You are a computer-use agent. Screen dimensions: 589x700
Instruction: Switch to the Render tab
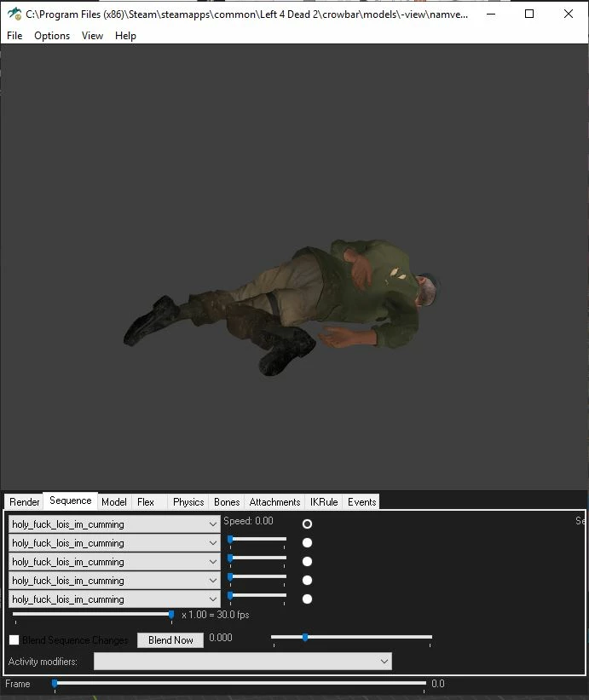pos(25,502)
